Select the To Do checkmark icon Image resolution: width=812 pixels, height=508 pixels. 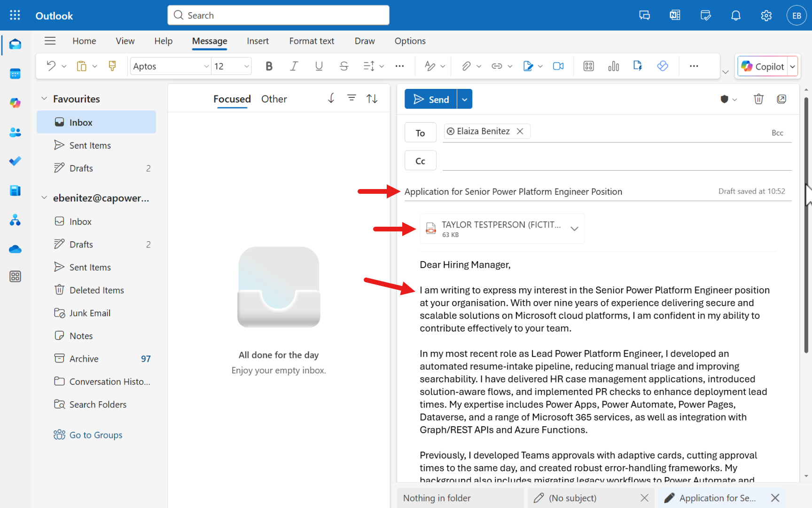click(x=15, y=161)
